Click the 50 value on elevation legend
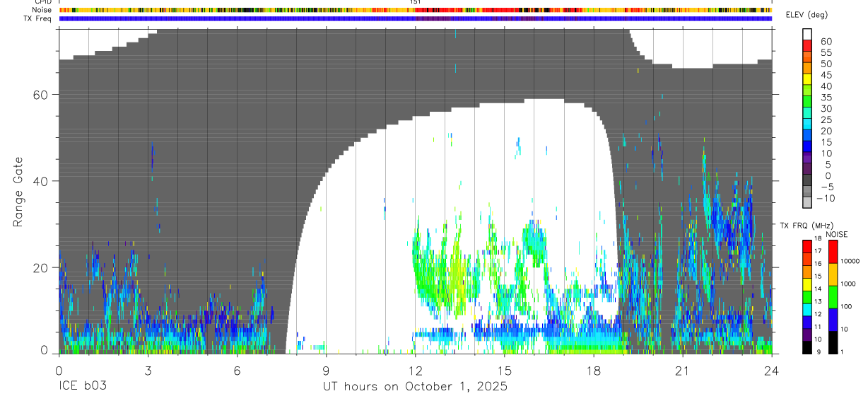This screenshot has width=868, height=401. tap(826, 64)
